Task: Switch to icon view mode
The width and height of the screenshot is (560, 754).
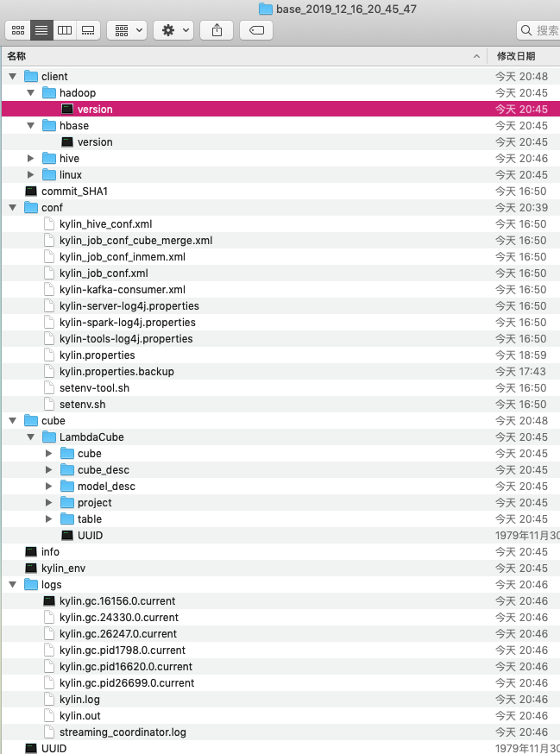Action: pos(18,30)
